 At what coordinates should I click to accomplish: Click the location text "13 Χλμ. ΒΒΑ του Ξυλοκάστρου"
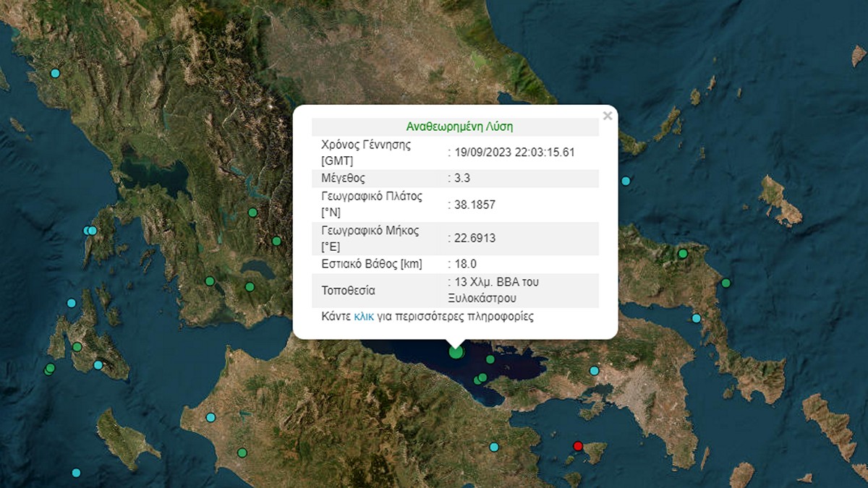point(493,290)
